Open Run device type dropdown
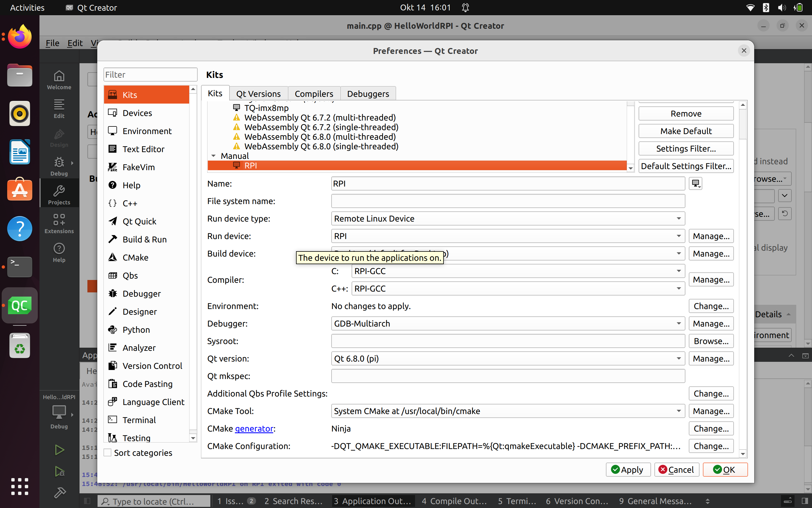The image size is (812, 508). 508,218
